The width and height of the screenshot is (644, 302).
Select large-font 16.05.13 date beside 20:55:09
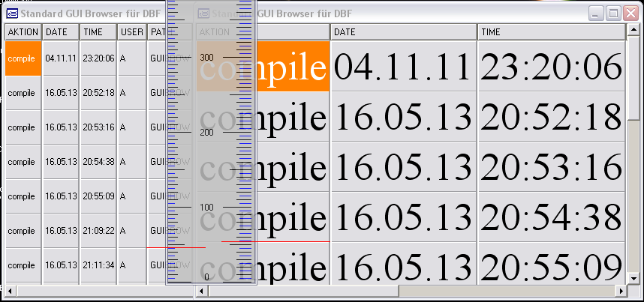403,264
